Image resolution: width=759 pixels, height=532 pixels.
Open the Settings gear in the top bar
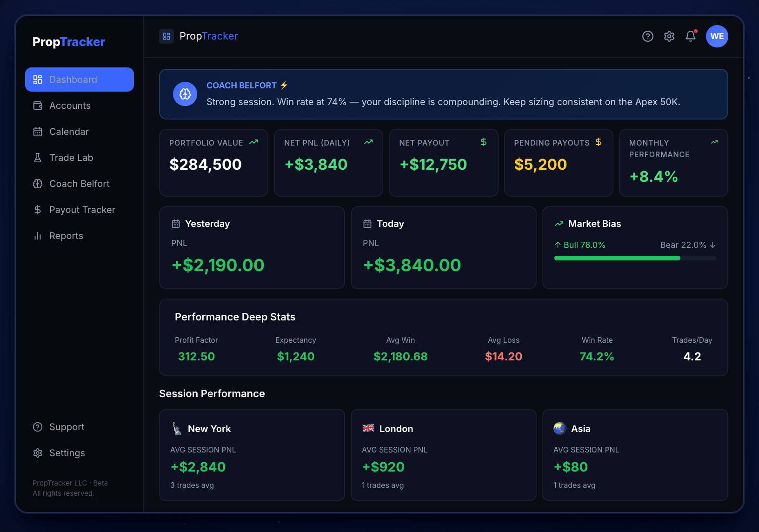[669, 36]
